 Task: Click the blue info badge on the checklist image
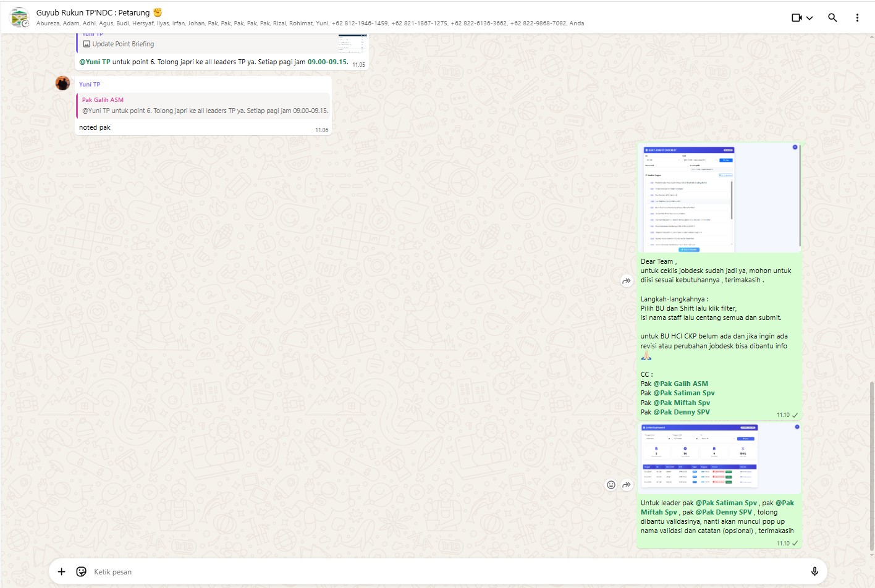click(x=795, y=147)
